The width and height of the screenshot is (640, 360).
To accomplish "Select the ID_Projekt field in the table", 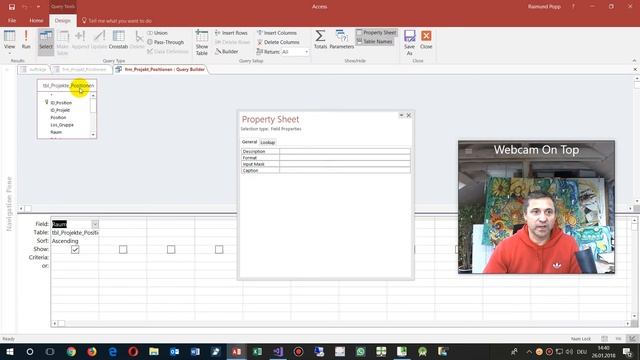I will tap(60, 110).
